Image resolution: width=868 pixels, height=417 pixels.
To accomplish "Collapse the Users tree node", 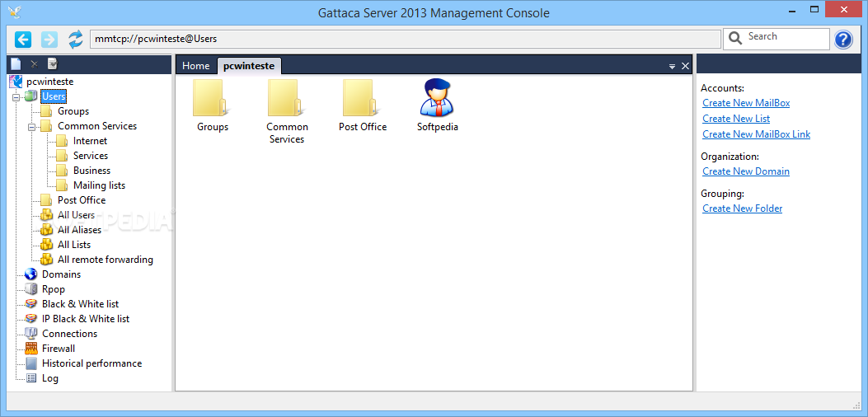I will 16,97.
